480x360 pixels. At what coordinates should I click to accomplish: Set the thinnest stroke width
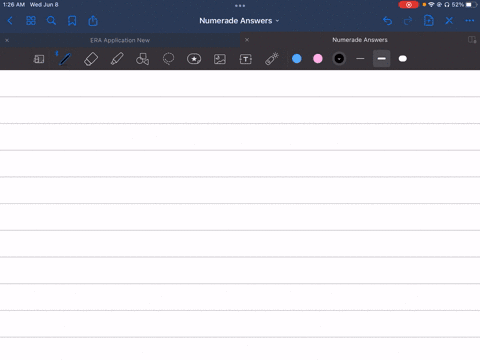tap(360, 59)
